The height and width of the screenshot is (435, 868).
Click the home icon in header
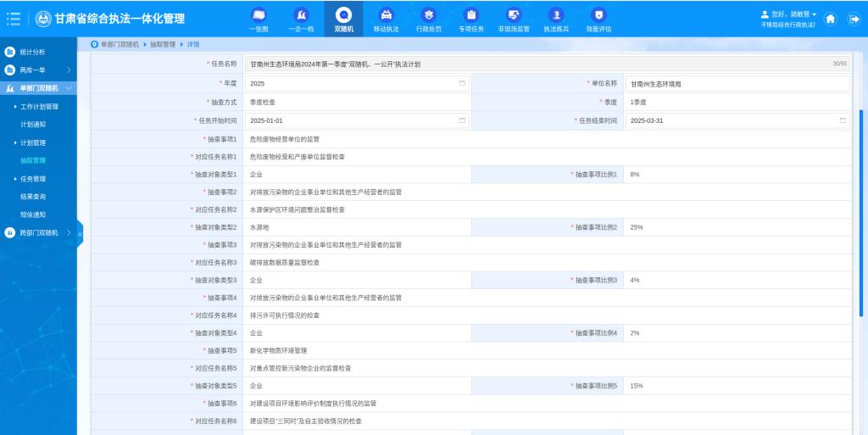point(831,19)
